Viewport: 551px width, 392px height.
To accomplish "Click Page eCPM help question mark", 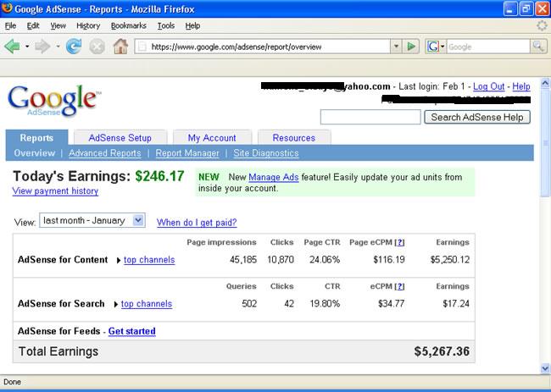I will point(399,242).
